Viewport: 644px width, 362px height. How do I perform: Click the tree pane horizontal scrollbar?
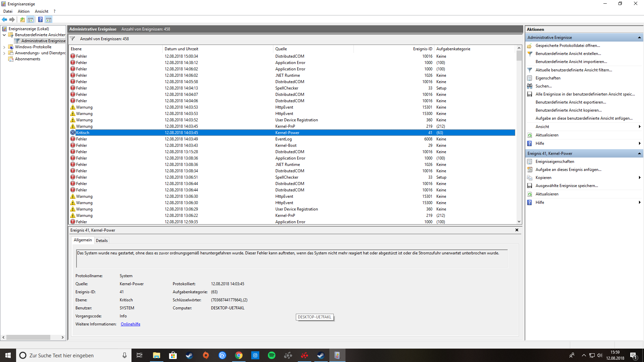pyautogui.click(x=28, y=337)
